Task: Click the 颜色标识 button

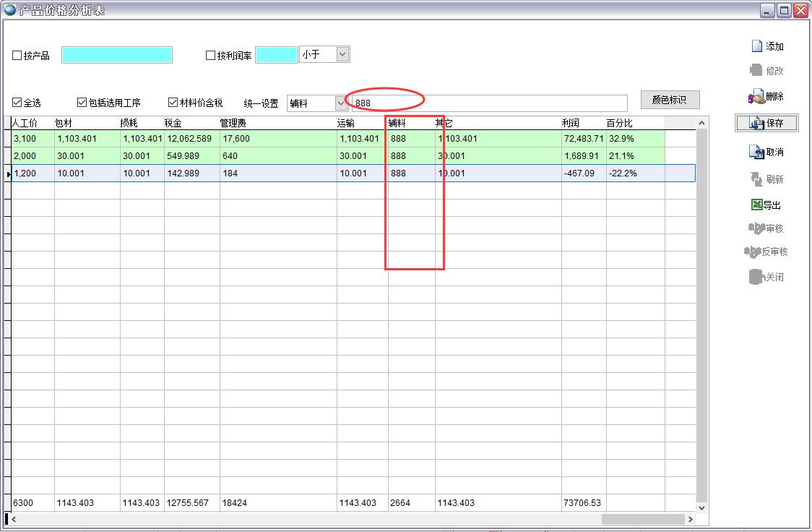Action: tap(670, 100)
